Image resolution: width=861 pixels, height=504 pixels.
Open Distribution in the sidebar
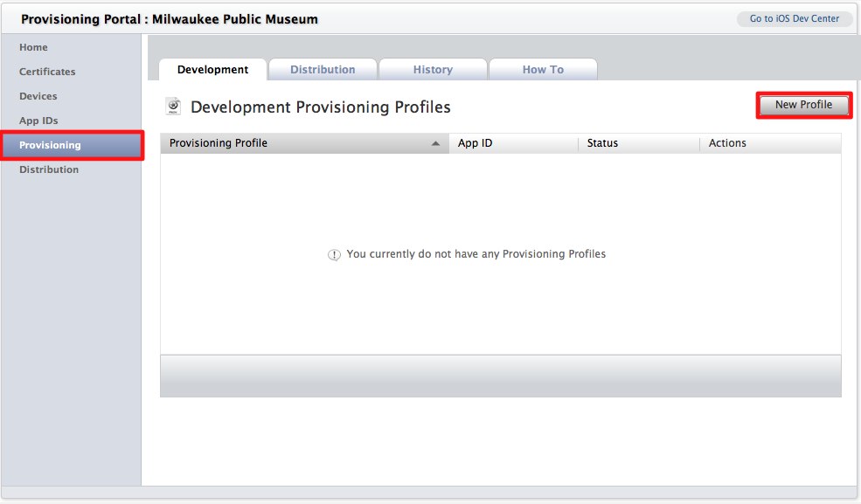click(x=49, y=169)
